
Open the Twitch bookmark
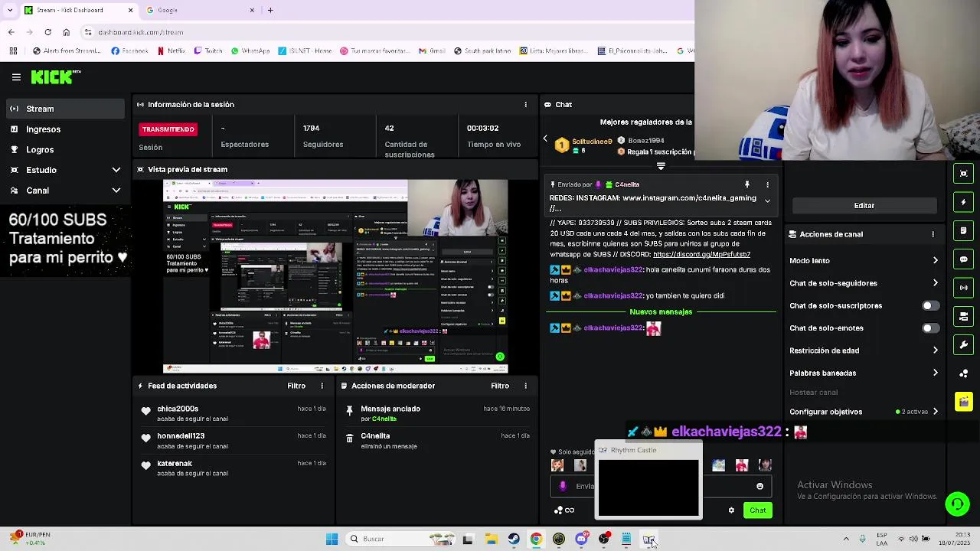click(208, 51)
